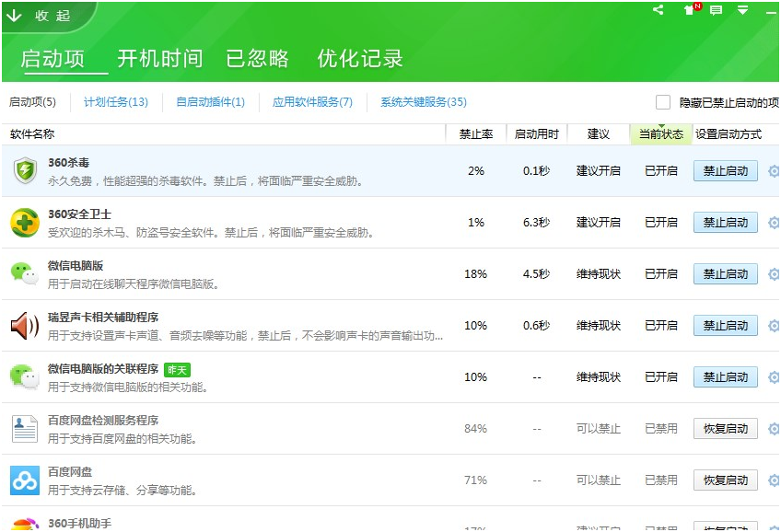Select the 瑞昱声卡相关辅助程序 entry name
781x532 pixels.
coord(103,318)
